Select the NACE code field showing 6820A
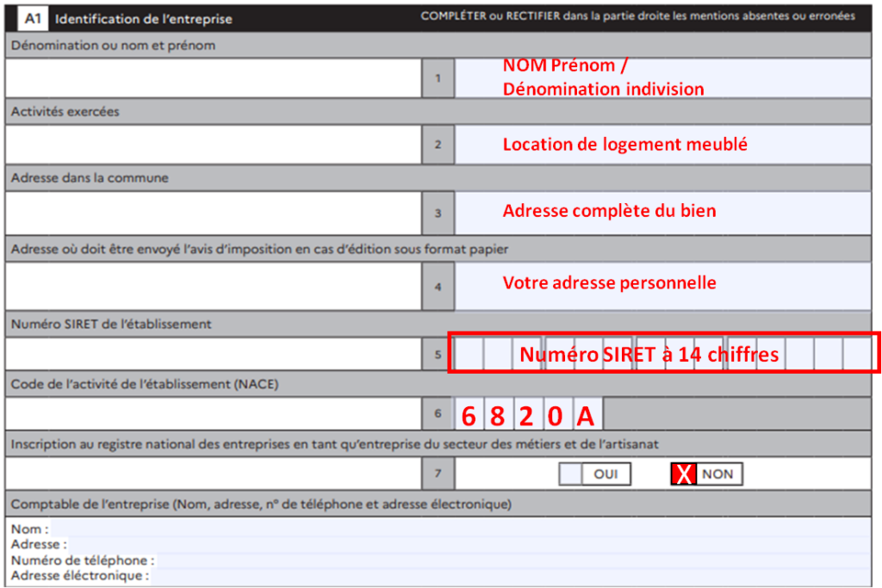 tap(529, 415)
